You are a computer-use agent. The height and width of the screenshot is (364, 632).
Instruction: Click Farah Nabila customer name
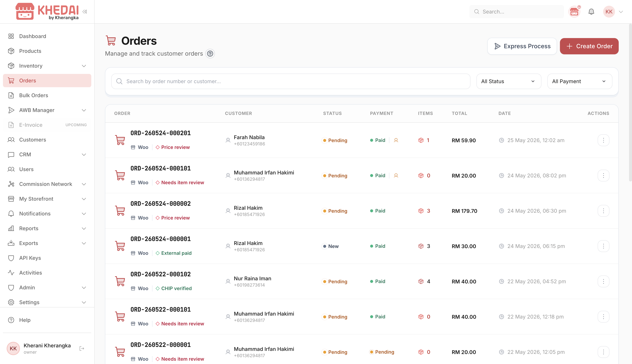[x=249, y=137]
